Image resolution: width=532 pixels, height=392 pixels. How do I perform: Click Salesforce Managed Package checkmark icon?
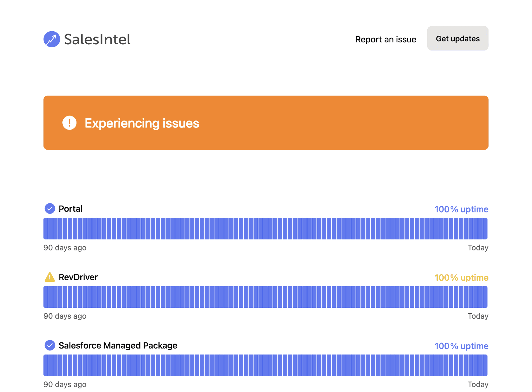50,345
